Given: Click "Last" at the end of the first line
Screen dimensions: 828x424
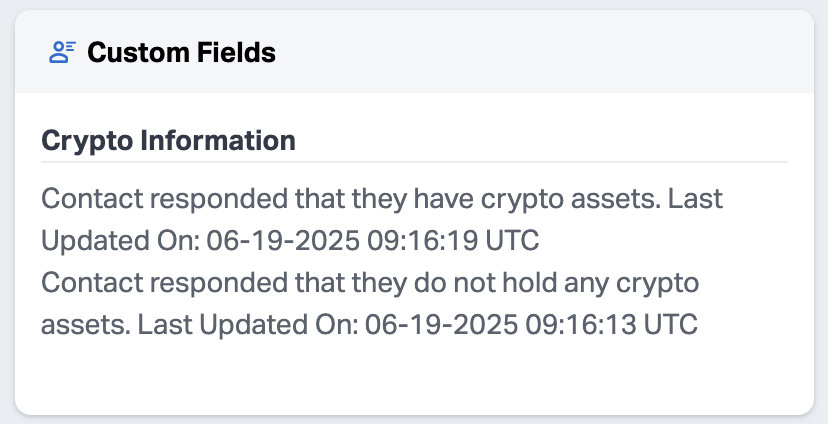Looking at the screenshot, I should pos(695,198).
